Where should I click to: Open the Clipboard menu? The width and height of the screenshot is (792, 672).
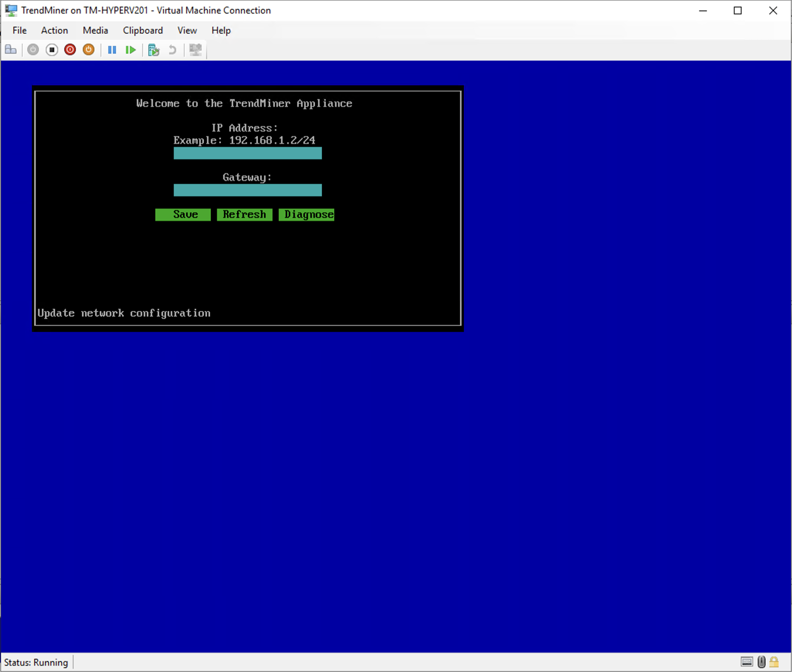pyautogui.click(x=142, y=30)
